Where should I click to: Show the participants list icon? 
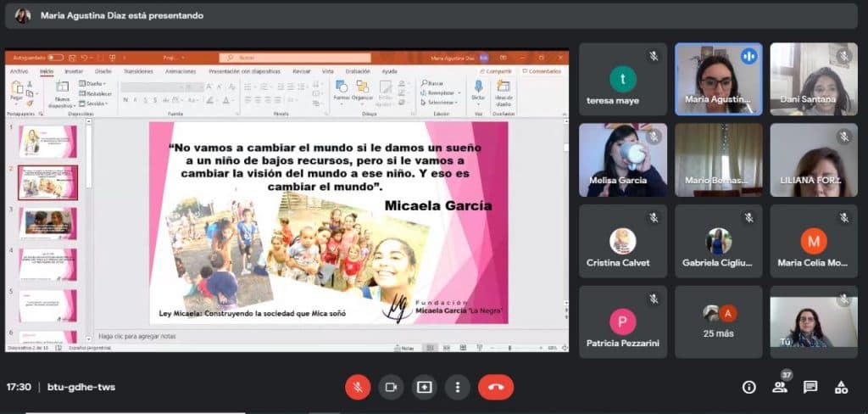click(780, 388)
